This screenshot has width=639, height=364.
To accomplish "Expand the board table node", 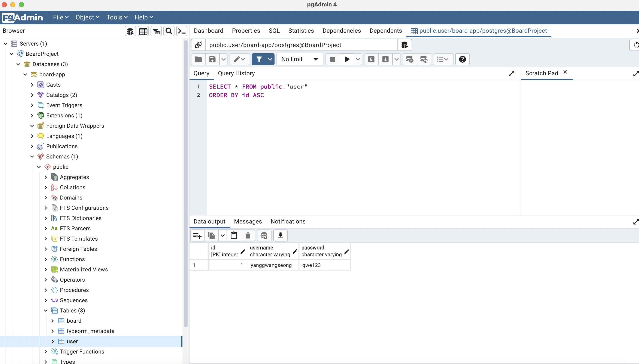I will coord(52,321).
